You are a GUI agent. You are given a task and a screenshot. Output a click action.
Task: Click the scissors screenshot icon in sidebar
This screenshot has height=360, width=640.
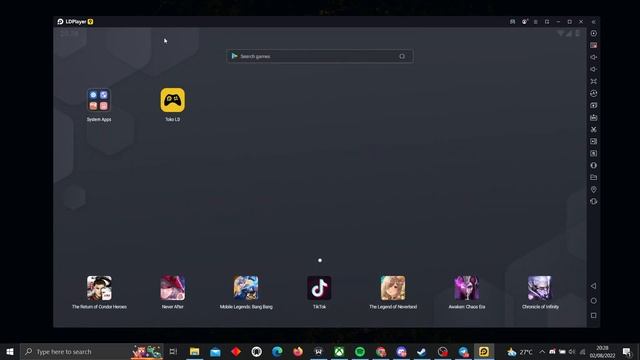pyautogui.click(x=593, y=129)
